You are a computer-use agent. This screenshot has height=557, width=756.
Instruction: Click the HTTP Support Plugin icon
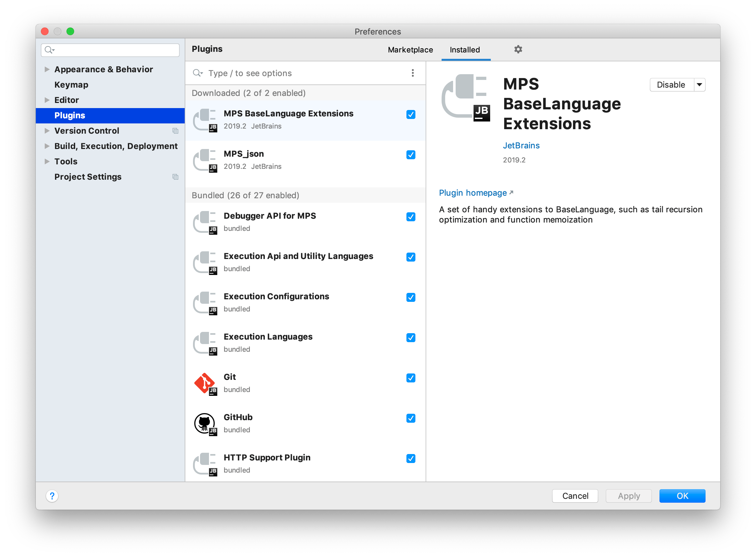pos(205,464)
